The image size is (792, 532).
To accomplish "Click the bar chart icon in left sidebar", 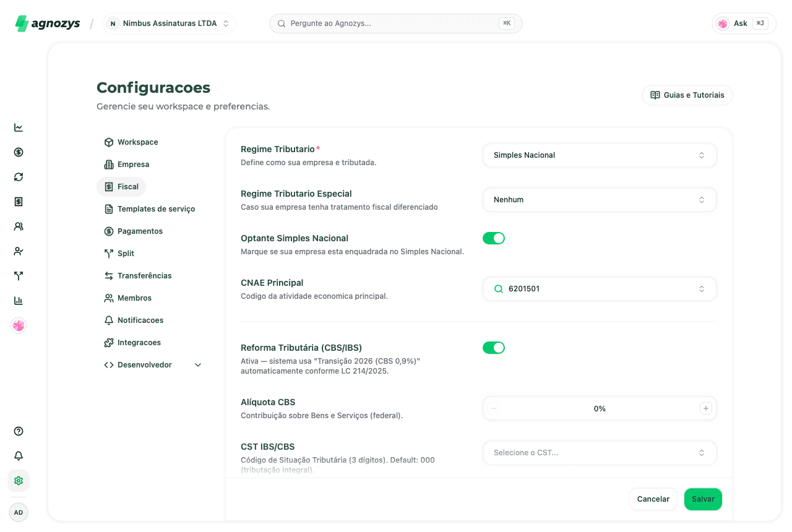I will click(19, 301).
